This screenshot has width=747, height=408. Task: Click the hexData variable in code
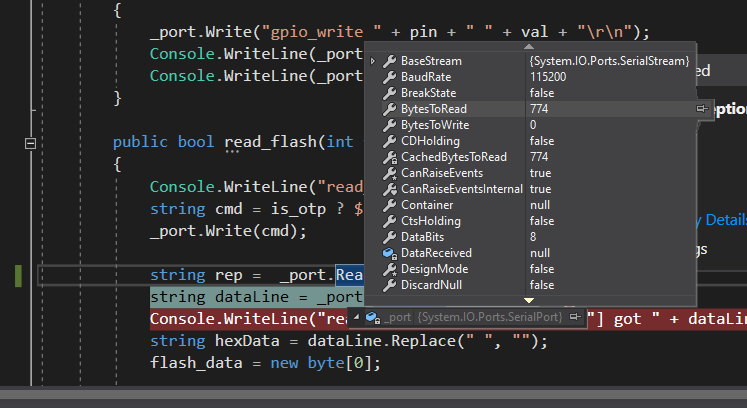point(247,341)
